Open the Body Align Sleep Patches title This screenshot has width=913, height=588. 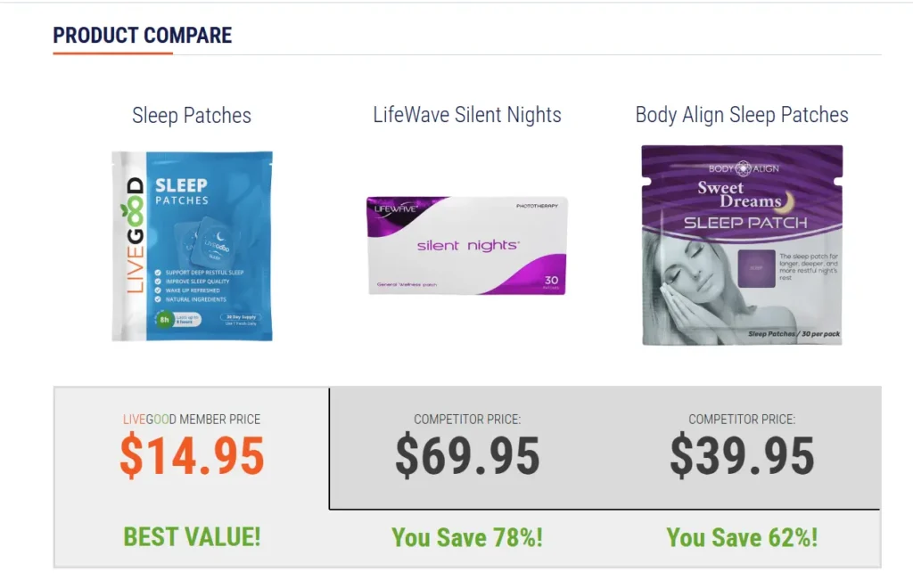(742, 115)
